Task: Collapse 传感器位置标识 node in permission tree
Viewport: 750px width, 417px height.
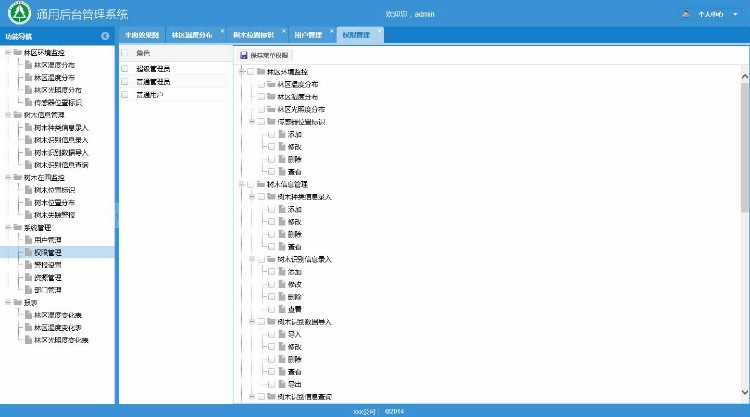Action: 252,121
